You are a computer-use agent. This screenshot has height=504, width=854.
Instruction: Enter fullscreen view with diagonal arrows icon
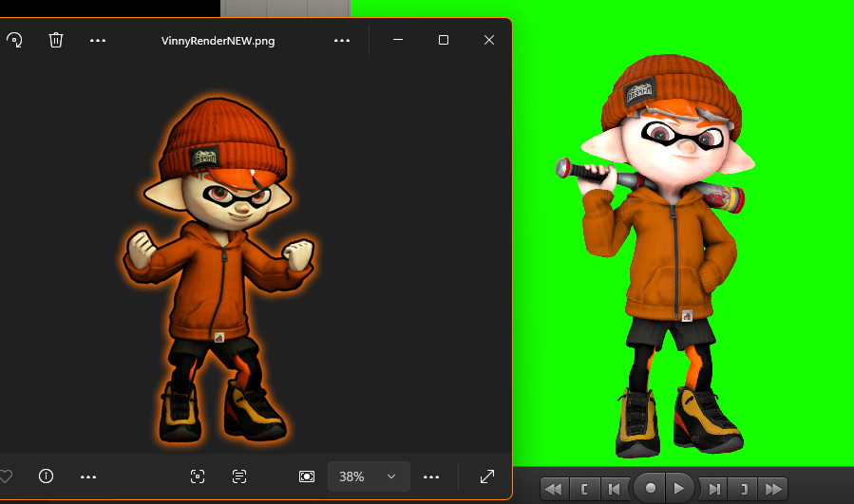487,476
